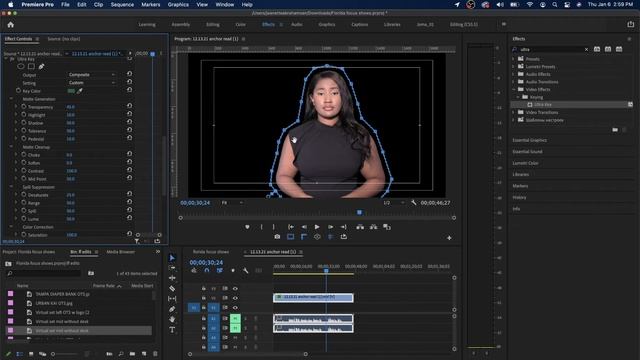Click free draw bezier mask pen
This screenshot has height=360, width=640.
click(x=41, y=66)
